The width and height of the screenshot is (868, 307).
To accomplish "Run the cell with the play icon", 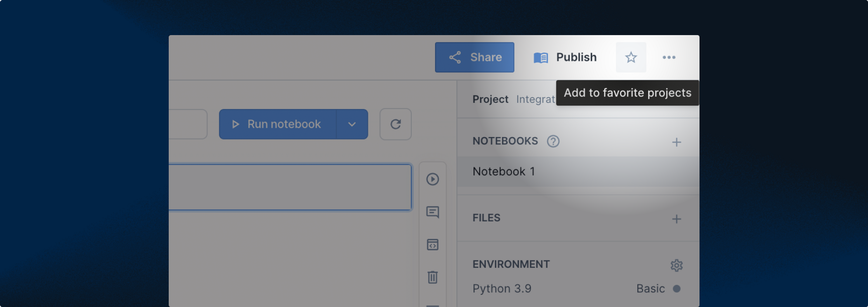I will (x=433, y=179).
